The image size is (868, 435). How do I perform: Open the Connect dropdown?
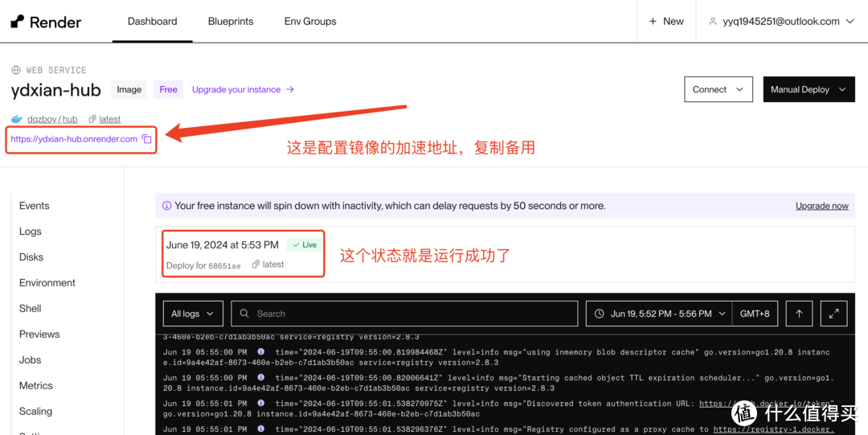(719, 89)
